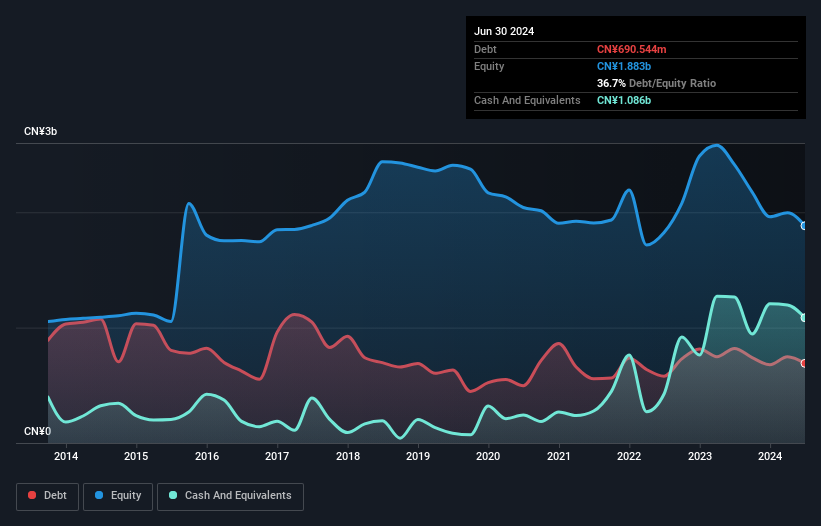Click the 36.7% Debt/Equity Ratio text
Image resolution: width=821 pixels, height=526 pixels.
pos(656,83)
